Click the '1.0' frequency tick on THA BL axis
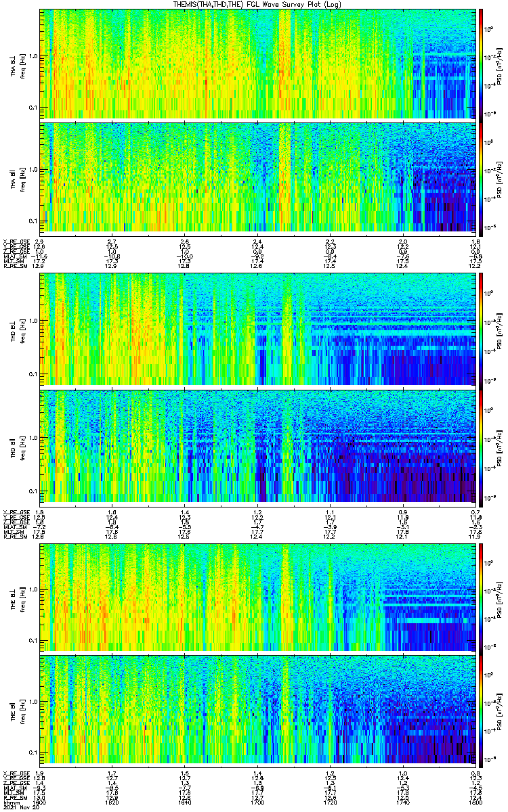The height and width of the screenshot is (812, 508). (x=33, y=55)
